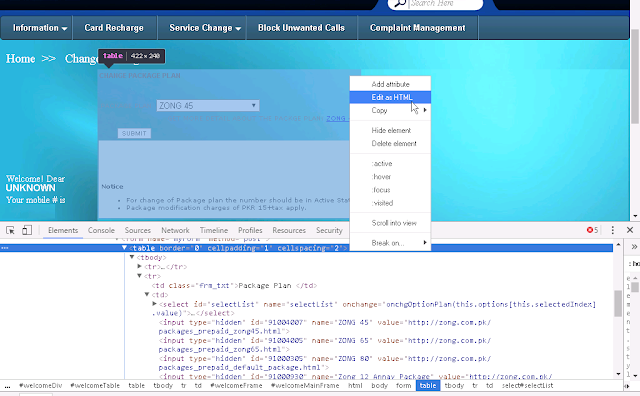640x396 pixels.
Task: Toggle the :active state option
Action: point(390,163)
